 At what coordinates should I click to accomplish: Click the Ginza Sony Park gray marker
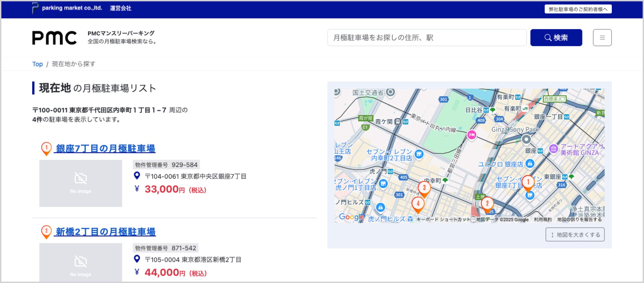point(526,139)
